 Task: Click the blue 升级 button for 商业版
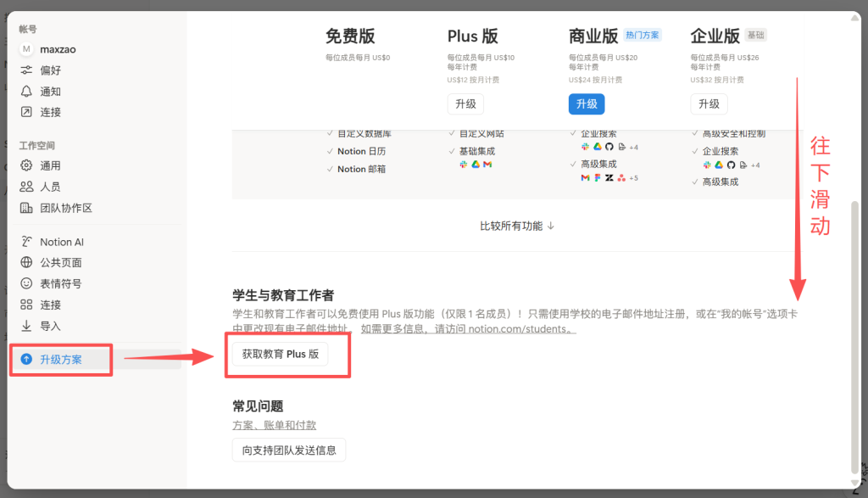click(x=587, y=104)
